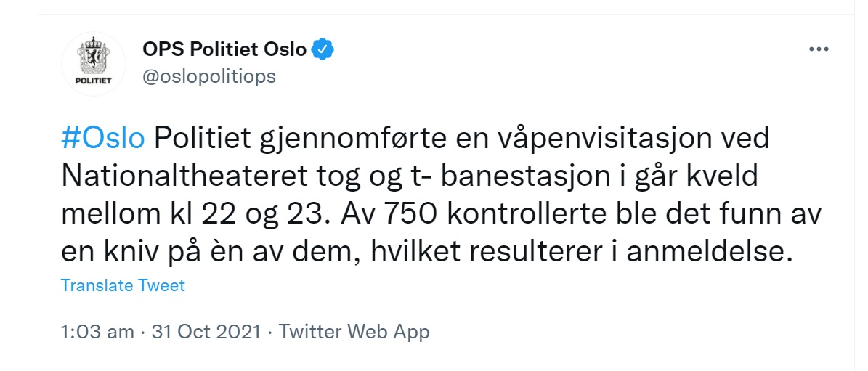Click the 1:03 am timestamp

click(x=97, y=332)
